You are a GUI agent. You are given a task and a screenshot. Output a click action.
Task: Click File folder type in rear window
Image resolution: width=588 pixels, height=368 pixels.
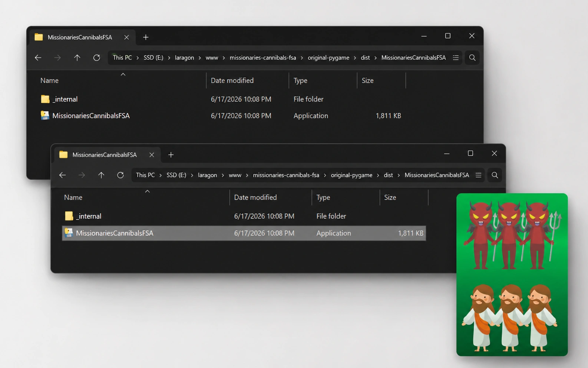tap(308, 99)
